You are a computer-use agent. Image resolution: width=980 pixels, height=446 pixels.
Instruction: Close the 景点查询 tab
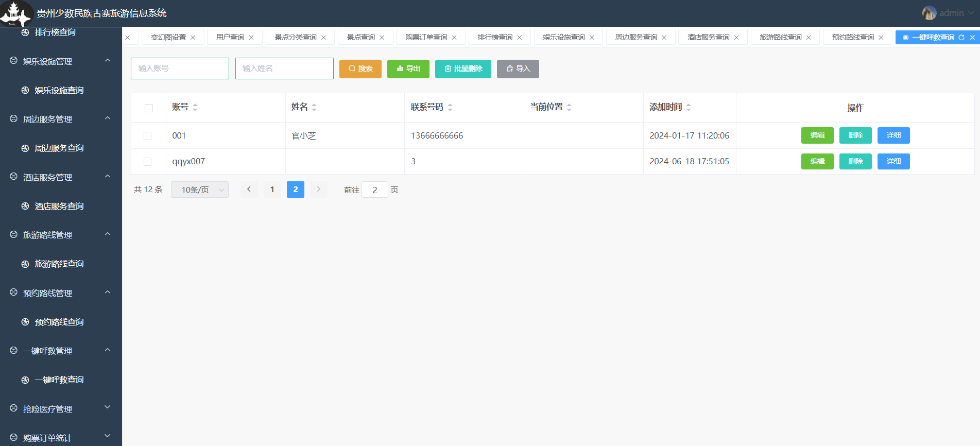pyautogui.click(x=382, y=38)
